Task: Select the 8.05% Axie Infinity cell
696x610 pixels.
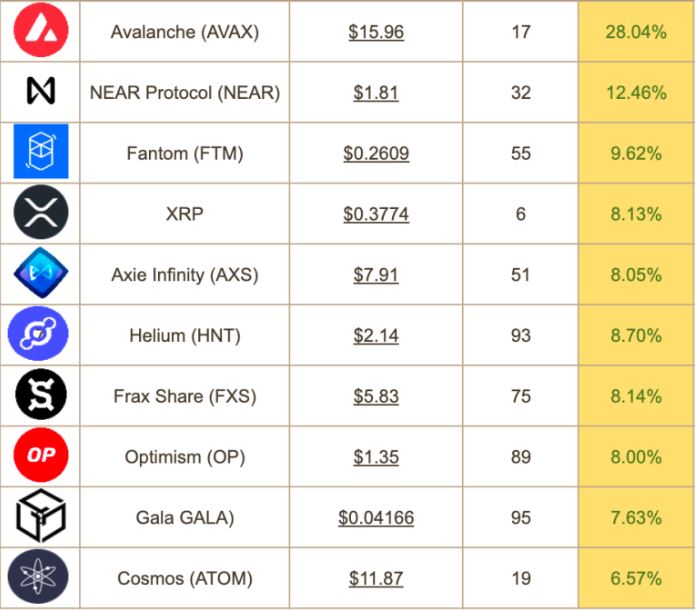Action: coord(637,274)
